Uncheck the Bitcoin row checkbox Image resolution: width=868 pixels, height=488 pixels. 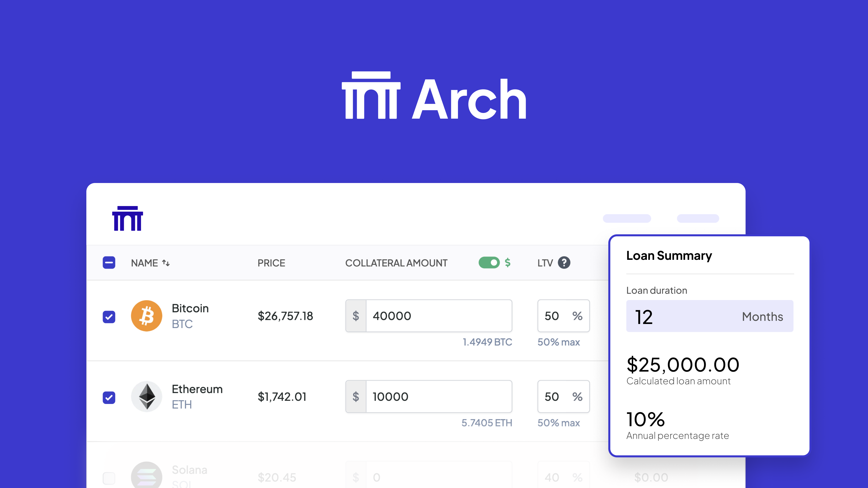point(109,317)
